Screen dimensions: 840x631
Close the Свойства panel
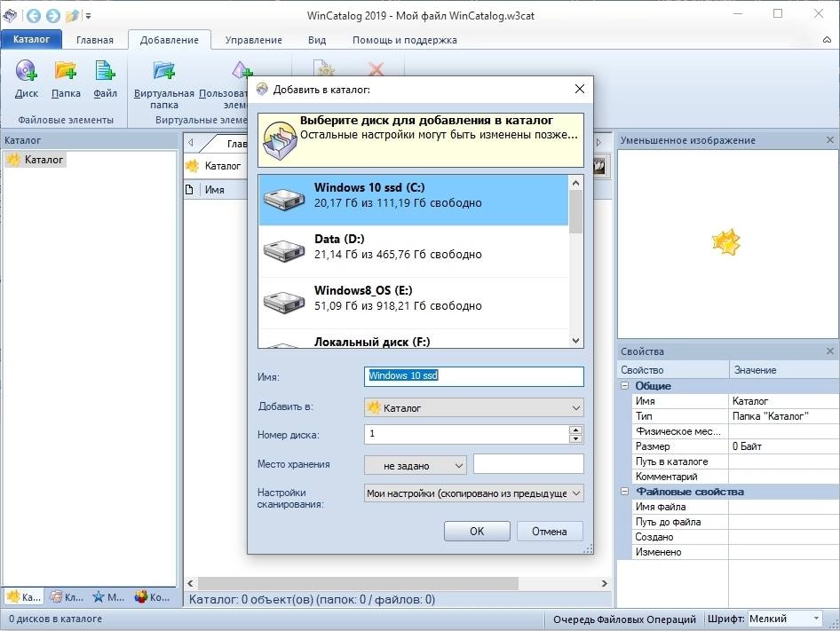point(830,351)
